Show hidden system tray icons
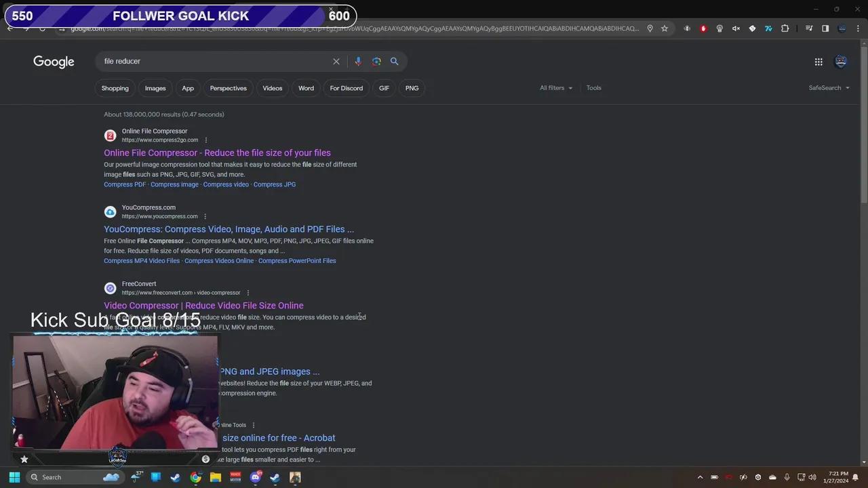The image size is (868, 488). point(700,477)
